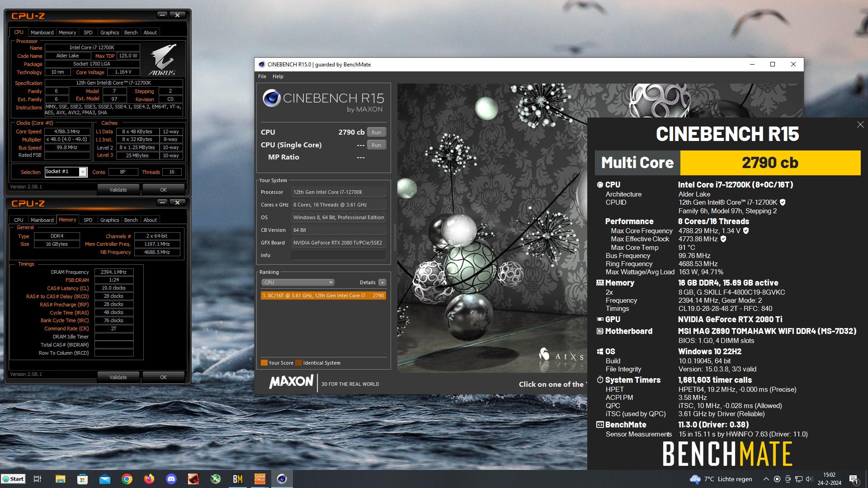Click OK in lower CPU-Z window
The image size is (868, 488).
(163, 377)
